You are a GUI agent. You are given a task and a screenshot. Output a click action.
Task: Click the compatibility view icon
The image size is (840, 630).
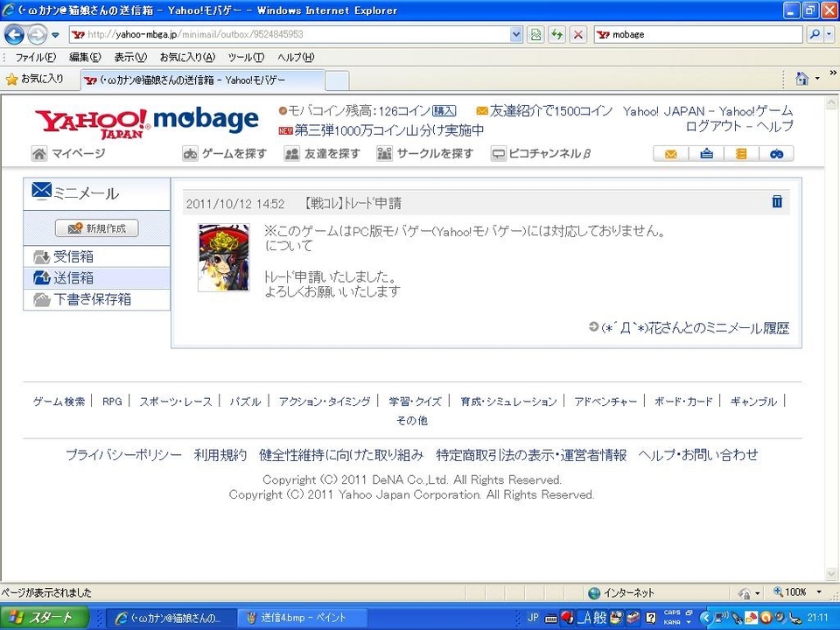point(535,34)
